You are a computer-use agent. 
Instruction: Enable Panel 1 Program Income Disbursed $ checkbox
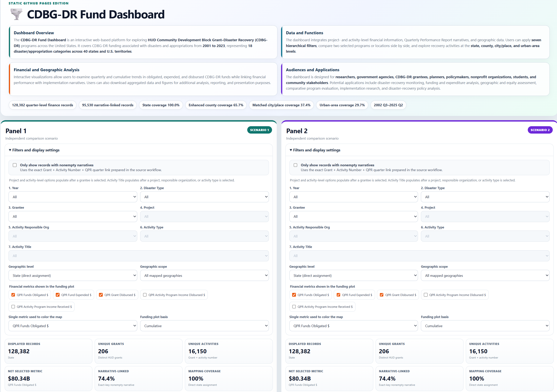pyautogui.click(x=145, y=295)
